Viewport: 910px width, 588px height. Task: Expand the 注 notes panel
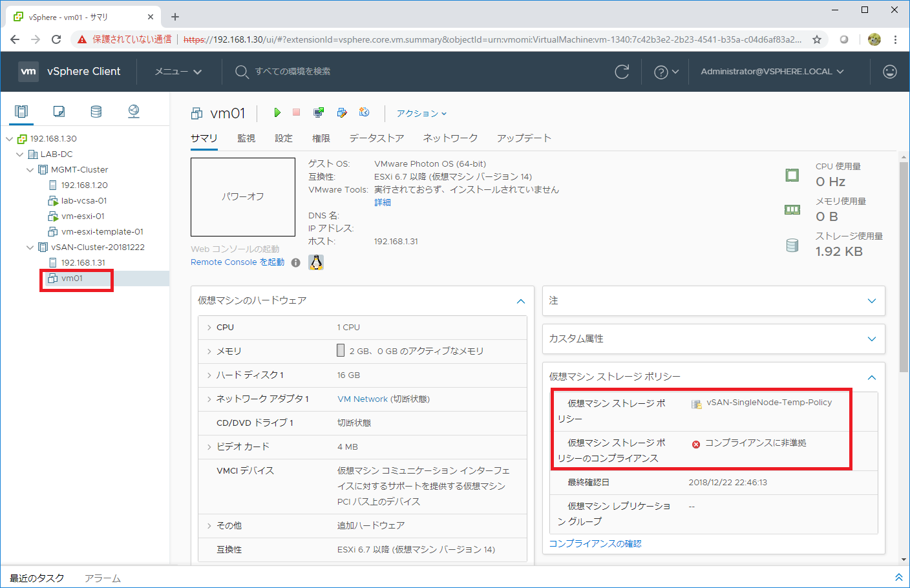872,301
